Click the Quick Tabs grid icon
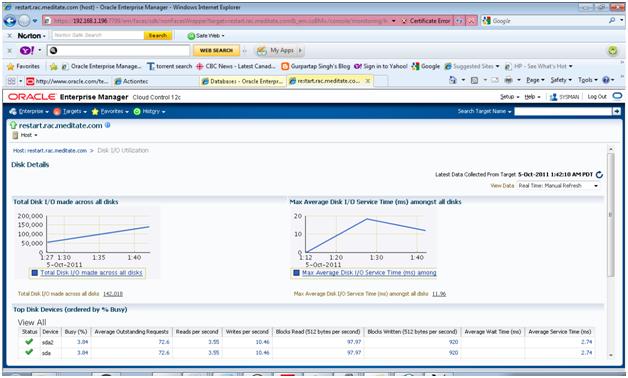628x378 pixels. (11, 81)
